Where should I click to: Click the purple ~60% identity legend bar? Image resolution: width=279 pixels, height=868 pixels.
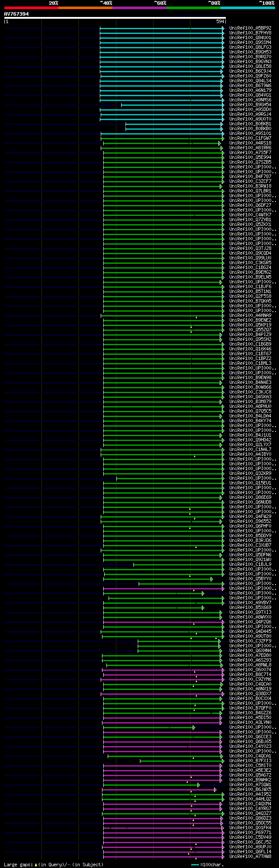[139, 8]
